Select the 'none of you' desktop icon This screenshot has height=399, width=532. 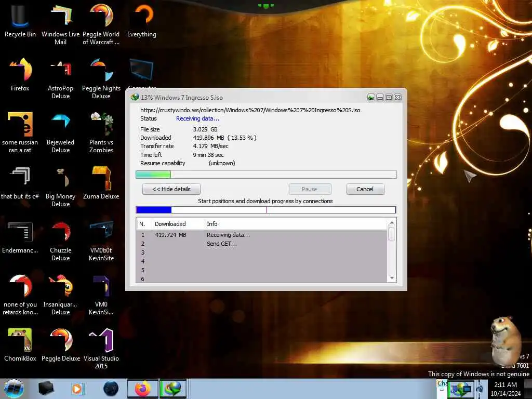tap(20, 294)
